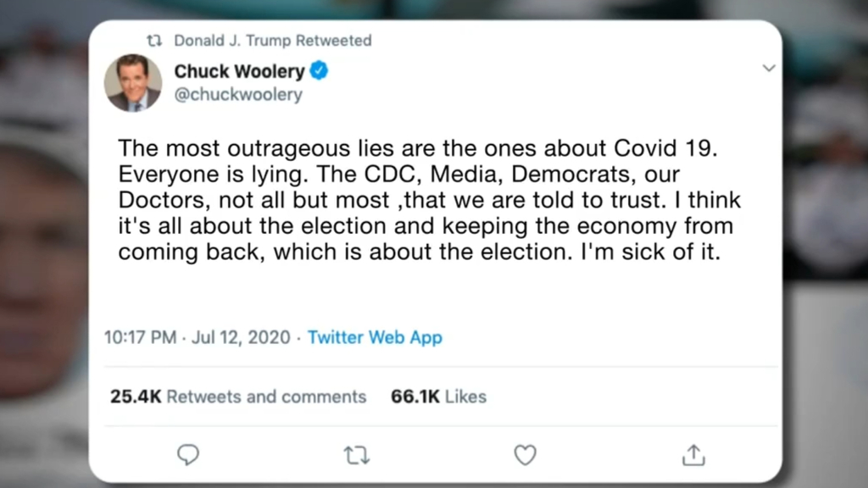Open the Twitter Web App source link

(375, 337)
